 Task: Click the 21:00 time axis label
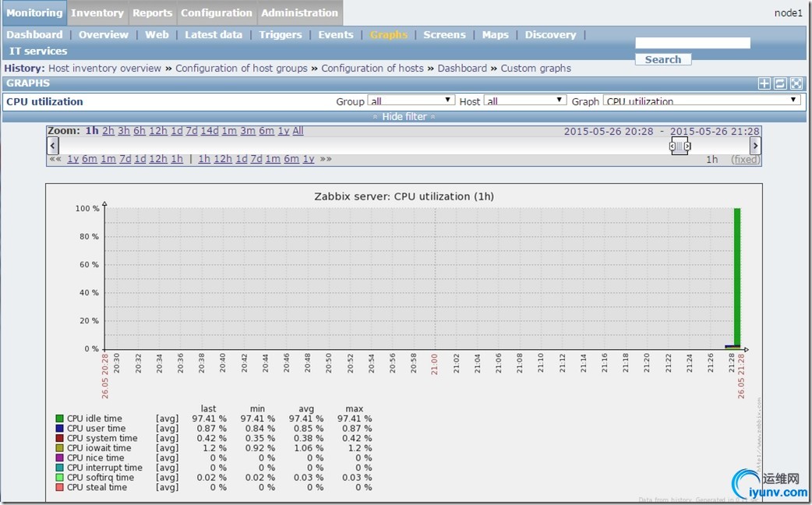click(x=435, y=364)
